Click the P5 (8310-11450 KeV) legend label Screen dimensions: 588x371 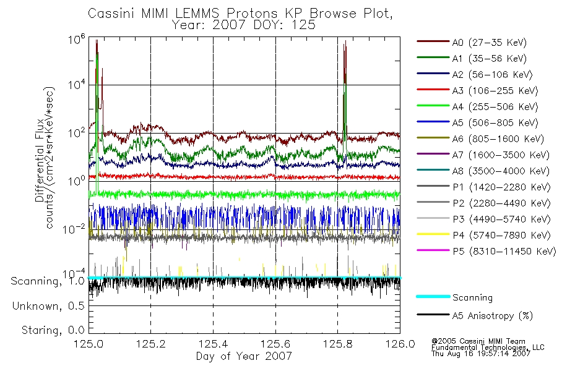coord(504,252)
